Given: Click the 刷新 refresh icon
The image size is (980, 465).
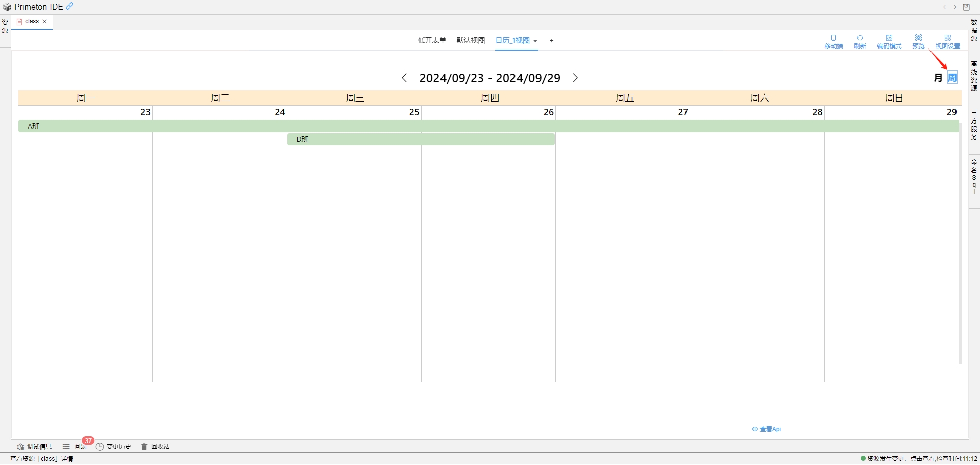Looking at the screenshot, I should coord(860,41).
